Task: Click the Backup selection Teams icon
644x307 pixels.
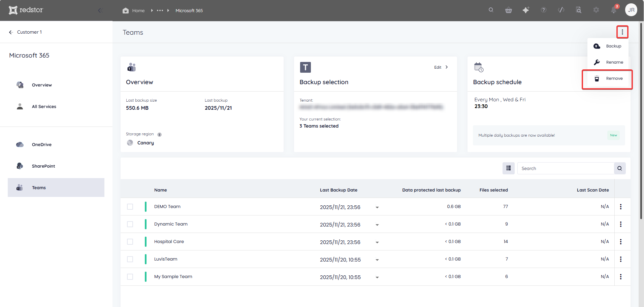Action: point(305,67)
